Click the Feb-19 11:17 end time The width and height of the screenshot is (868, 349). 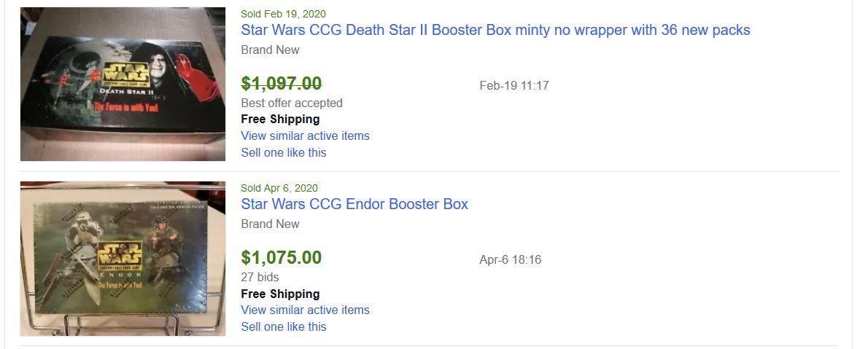514,85
